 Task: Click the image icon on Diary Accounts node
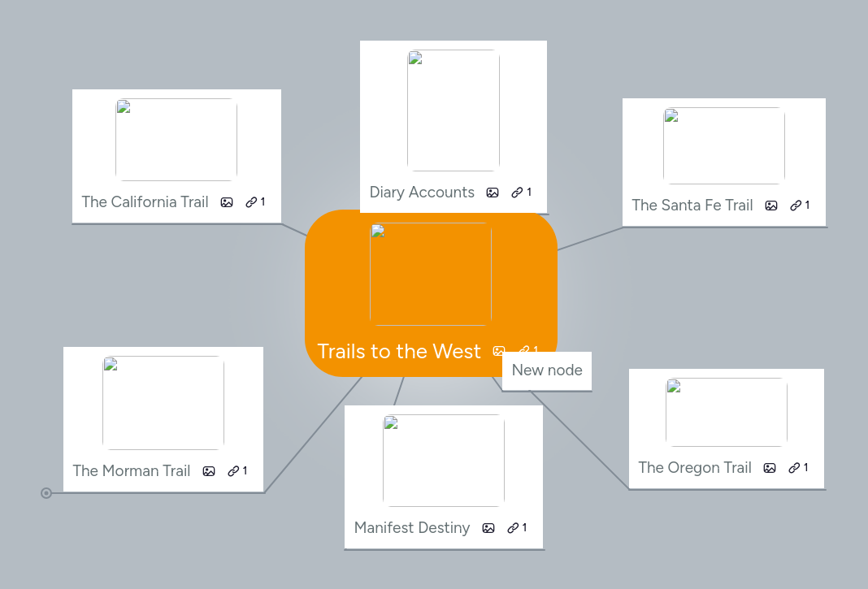493,192
